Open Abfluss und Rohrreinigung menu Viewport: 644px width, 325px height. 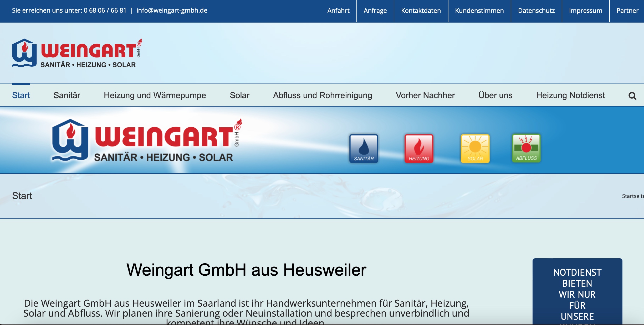pyautogui.click(x=323, y=95)
